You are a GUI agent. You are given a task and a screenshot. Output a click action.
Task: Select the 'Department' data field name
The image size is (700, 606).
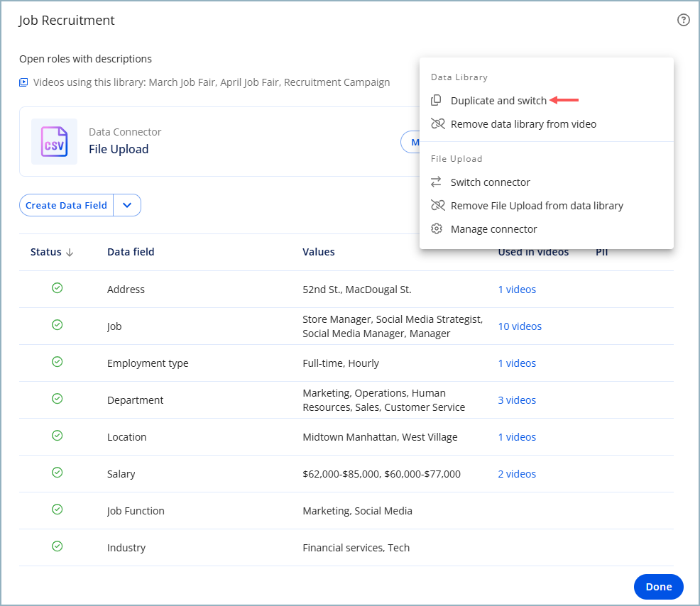pos(136,400)
